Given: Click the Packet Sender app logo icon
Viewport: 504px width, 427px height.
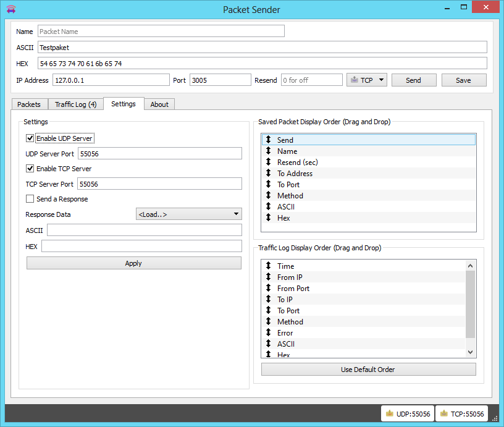Looking at the screenshot, I should coord(11,9).
